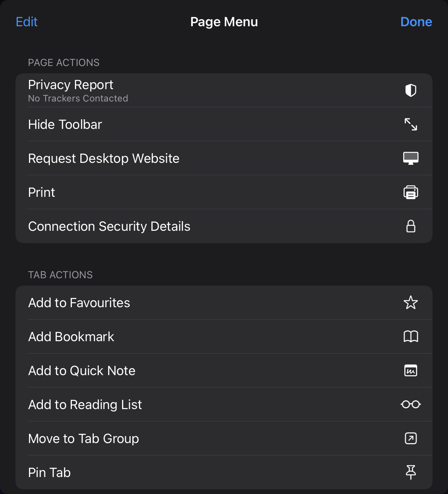Viewport: 448px width, 494px height.
Task: Choose Request Desktop Website
Action: pos(104,159)
